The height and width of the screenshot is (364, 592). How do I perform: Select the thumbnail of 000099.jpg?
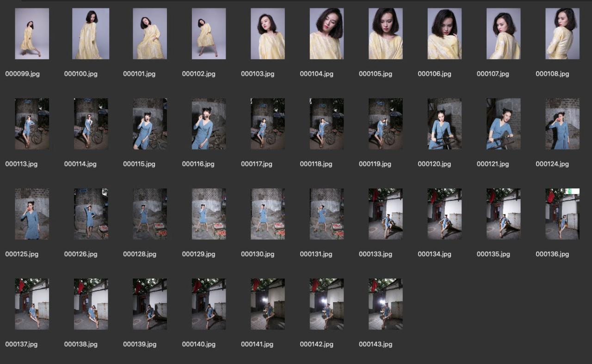[x=32, y=34]
